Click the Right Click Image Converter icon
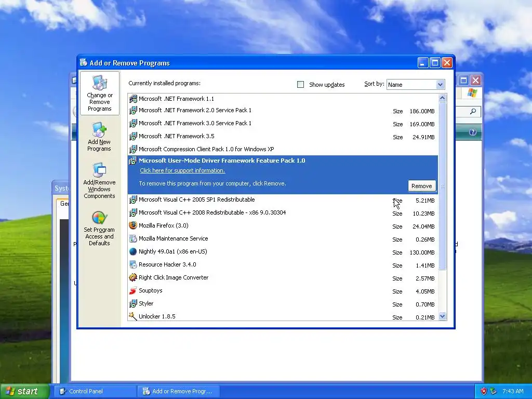Viewport: 532px width, 399px height. point(133,277)
